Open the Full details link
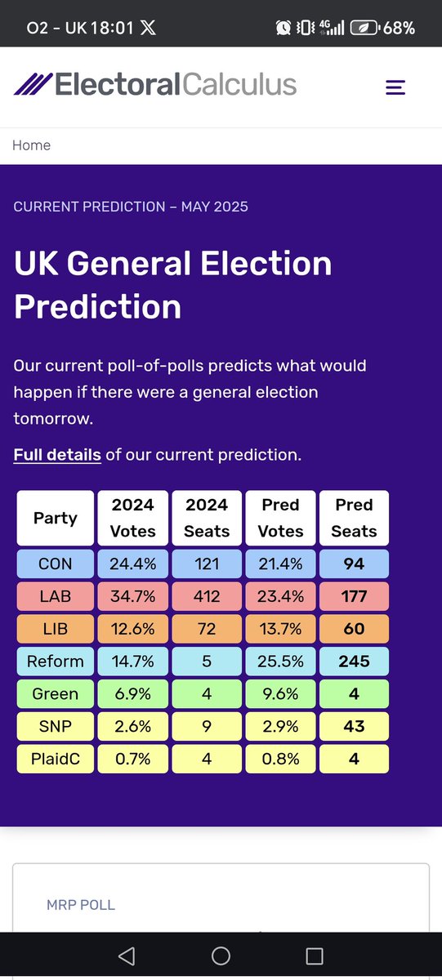Viewport: 442px width, 980px height. pyautogui.click(x=57, y=455)
